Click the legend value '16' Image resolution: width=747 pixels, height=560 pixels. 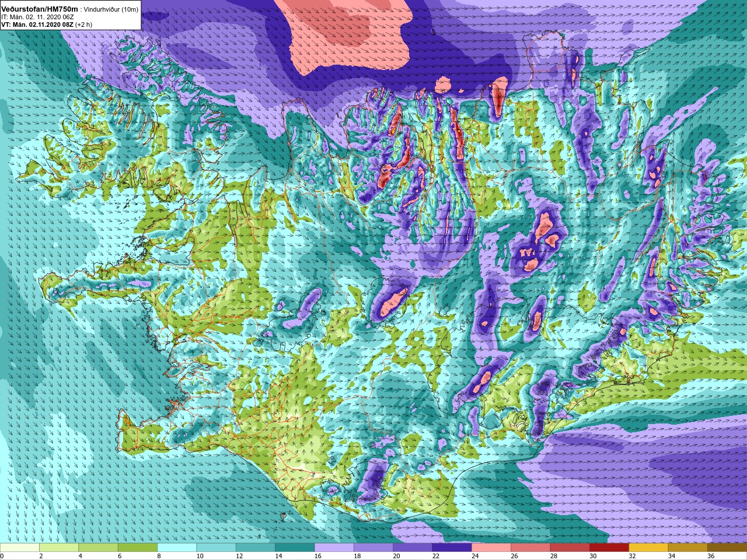tap(317, 556)
